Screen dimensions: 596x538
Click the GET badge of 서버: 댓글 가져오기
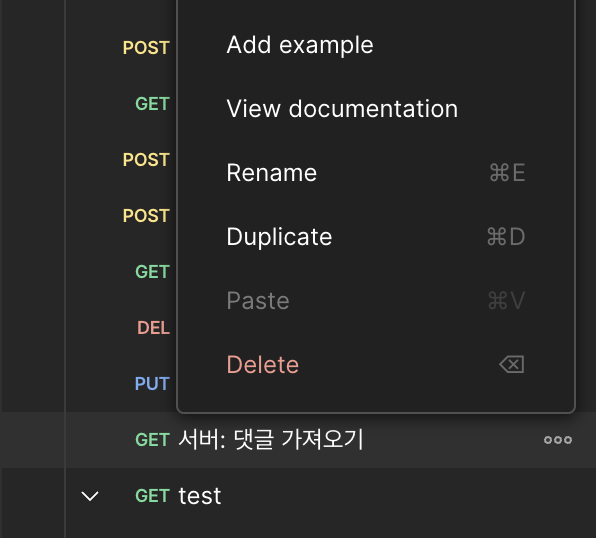coord(152,440)
